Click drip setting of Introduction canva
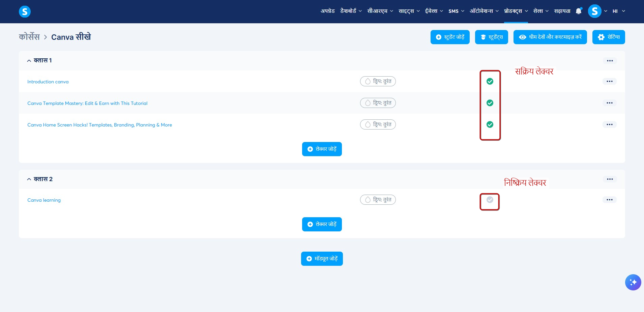Image resolution: width=644 pixels, height=312 pixels. tap(378, 81)
